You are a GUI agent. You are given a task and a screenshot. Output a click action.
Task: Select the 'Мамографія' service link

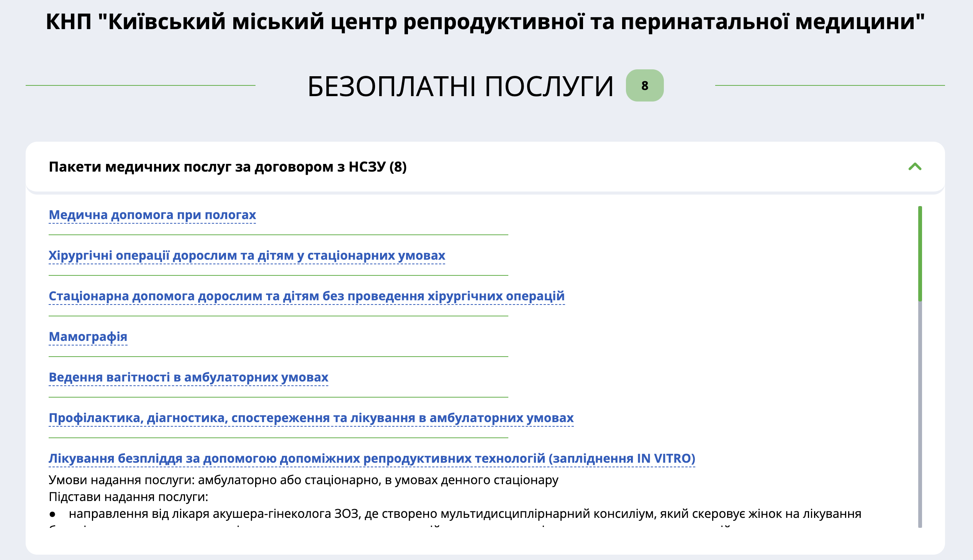[x=88, y=337]
